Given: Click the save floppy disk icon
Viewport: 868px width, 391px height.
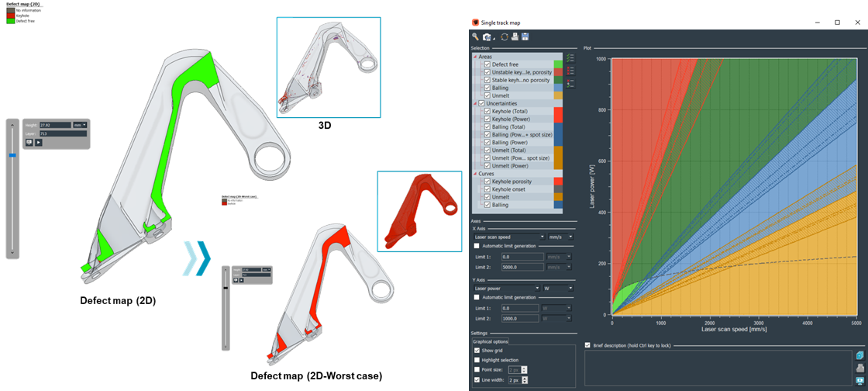Looking at the screenshot, I should coord(525,36).
